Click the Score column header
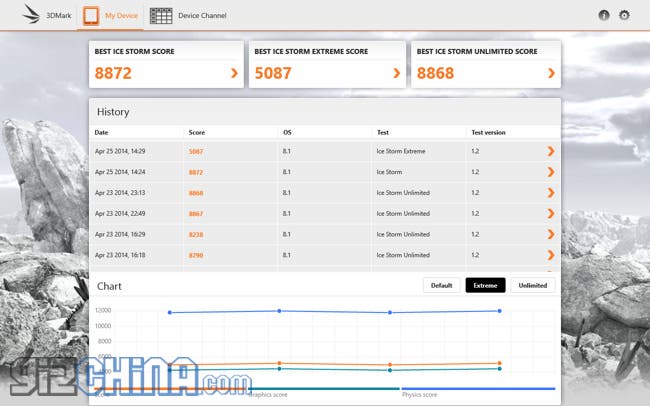This screenshot has height=406, width=650. pos(197,132)
